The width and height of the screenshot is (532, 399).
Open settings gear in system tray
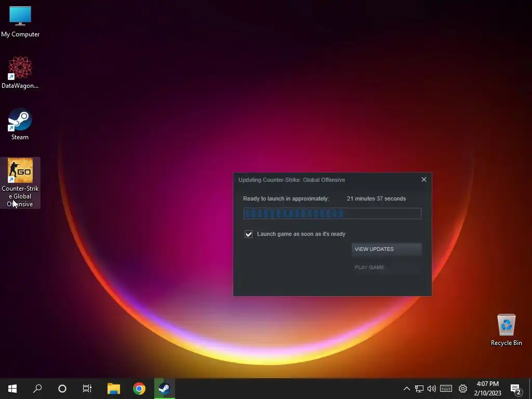[x=463, y=389]
